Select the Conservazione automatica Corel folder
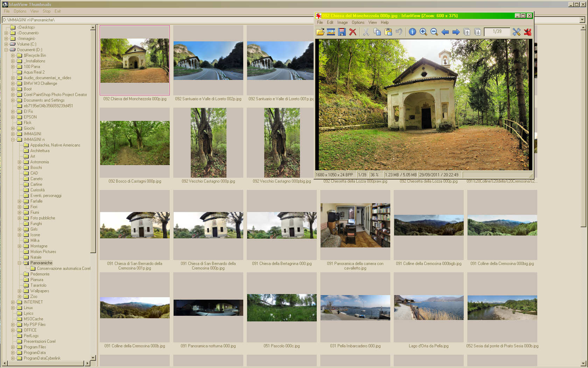Image resolution: width=588 pixels, height=368 pixels. 64,268
